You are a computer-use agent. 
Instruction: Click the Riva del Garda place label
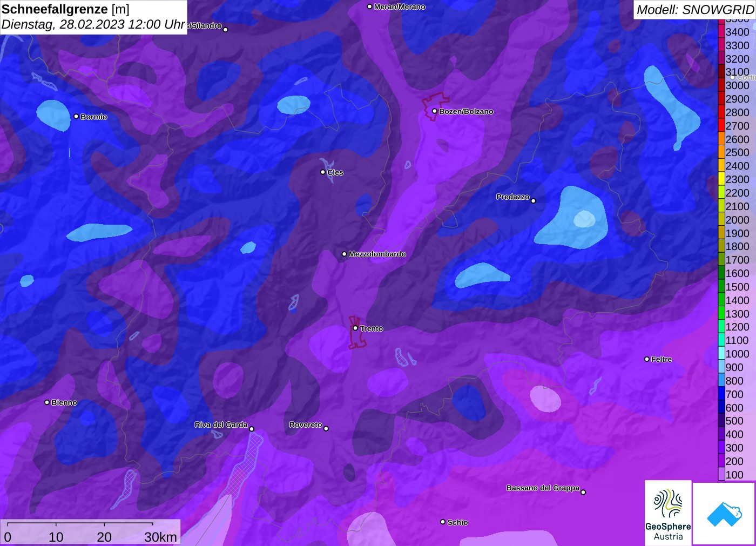click(x=221, y=424)
